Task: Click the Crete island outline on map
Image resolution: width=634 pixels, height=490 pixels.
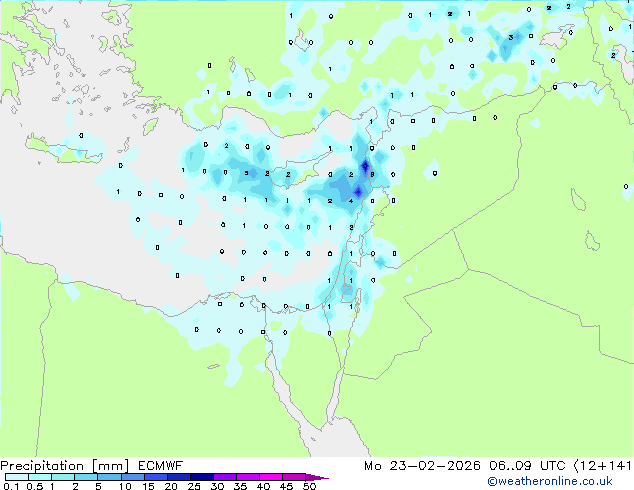Action: pos(65,150)
